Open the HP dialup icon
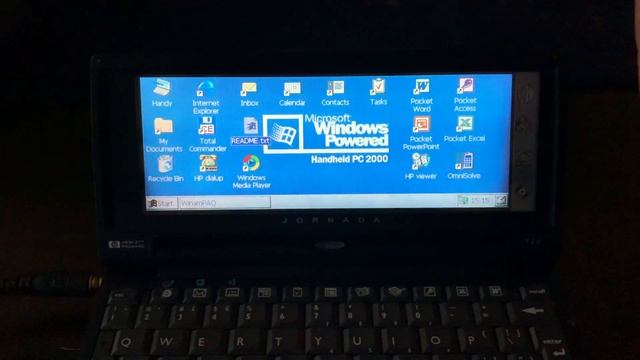Image resolution: width=640 pixels, height=360 pixels. (x=208, y=168)
